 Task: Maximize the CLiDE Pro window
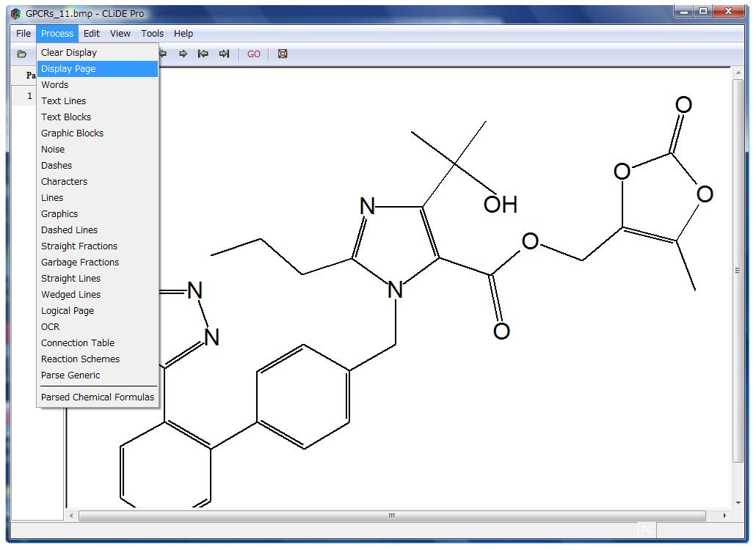pyautogui.click(x=703, y=11)
